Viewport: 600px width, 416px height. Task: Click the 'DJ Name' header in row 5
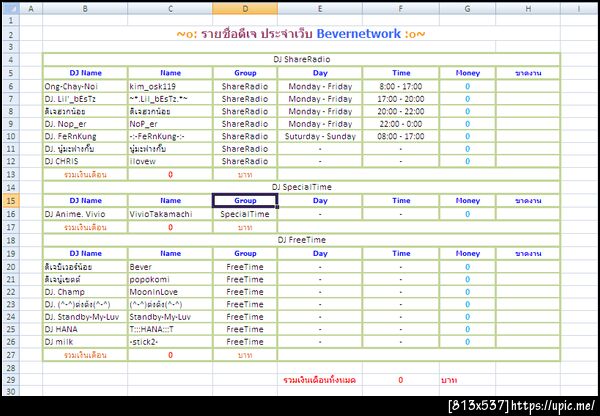tap(85, 73)
